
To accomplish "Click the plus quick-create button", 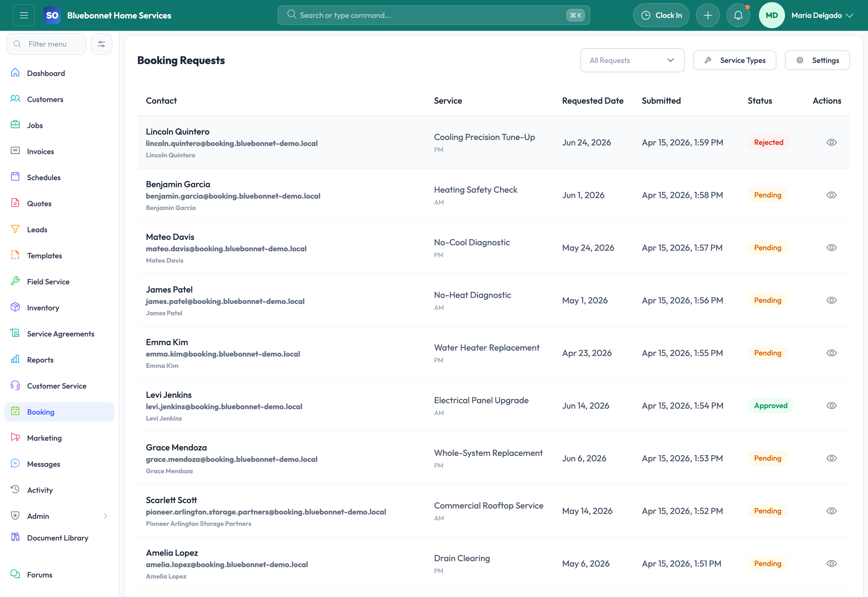I will (708, 15).
